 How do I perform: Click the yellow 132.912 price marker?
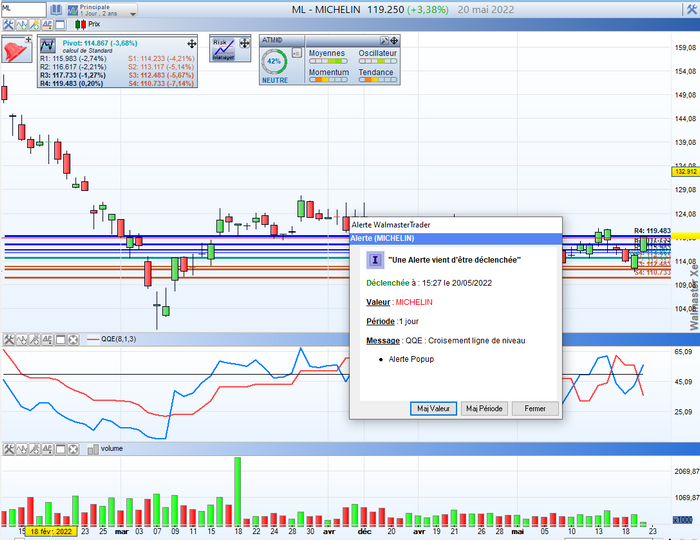pyautogui.click(x=685, y=171)
